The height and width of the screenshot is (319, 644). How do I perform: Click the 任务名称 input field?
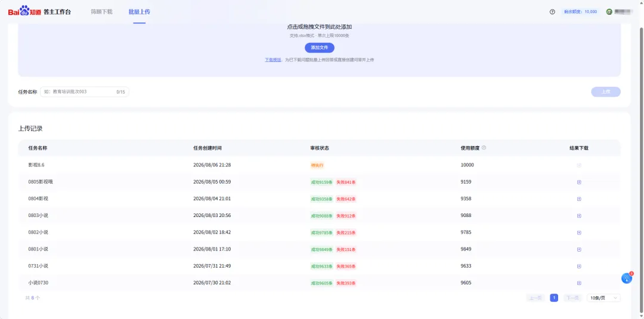tap(85, 92)
